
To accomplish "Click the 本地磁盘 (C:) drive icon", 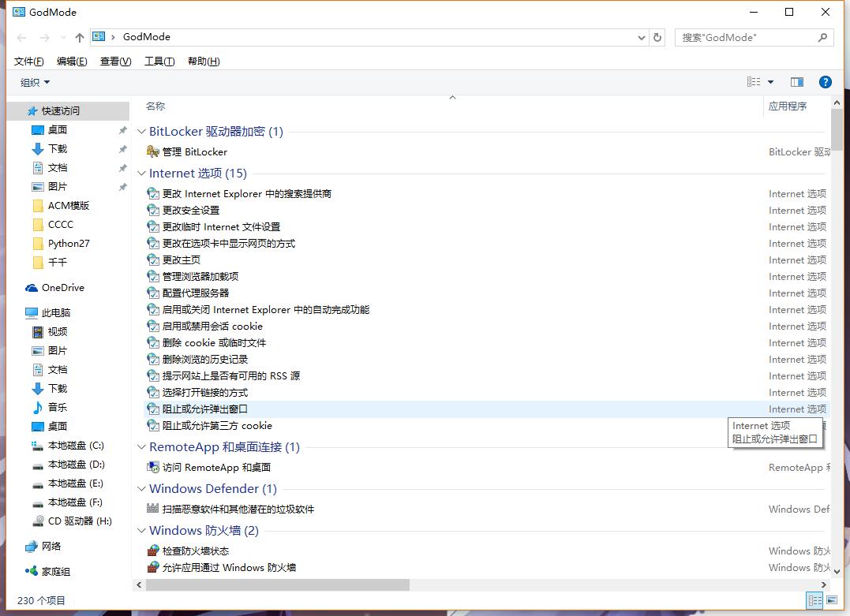I will [x=37, y=446].
